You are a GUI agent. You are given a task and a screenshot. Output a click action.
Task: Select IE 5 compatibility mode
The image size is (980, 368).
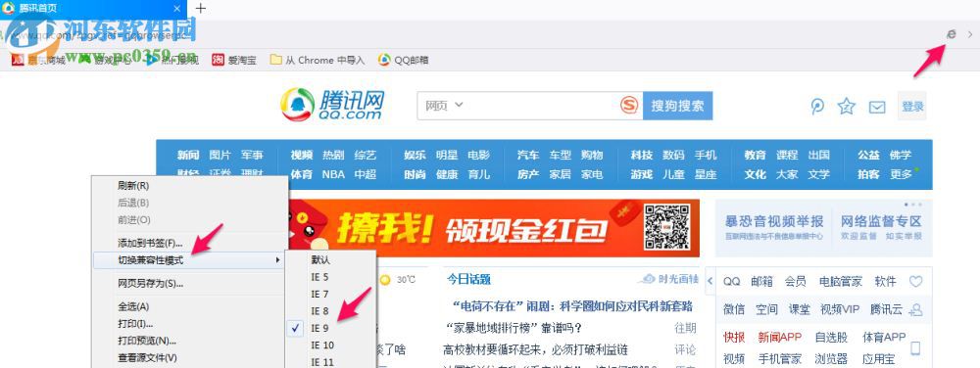(330, 277)
